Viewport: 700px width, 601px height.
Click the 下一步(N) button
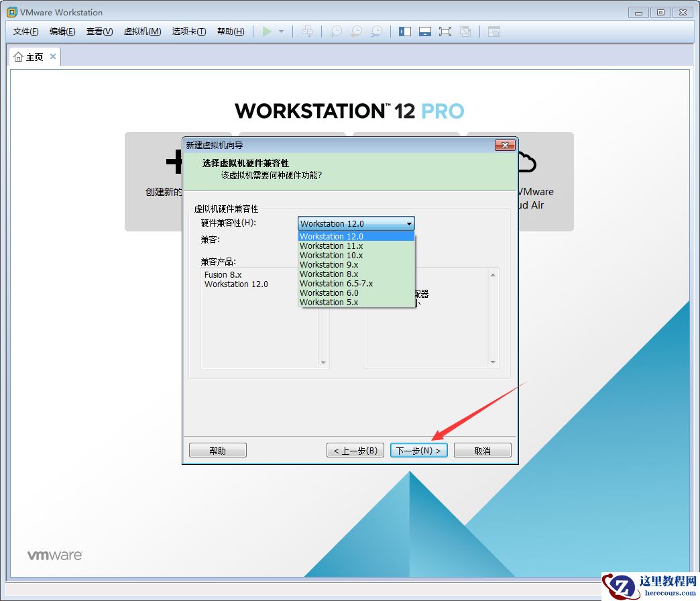418,450
